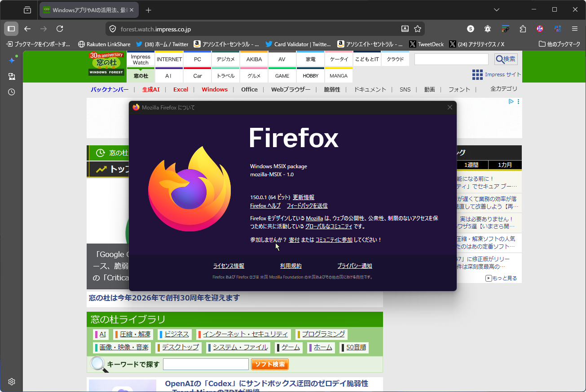Screen dimensions: 586x392
Task: Click the keyword search input field
Action: tap(205, 364)
